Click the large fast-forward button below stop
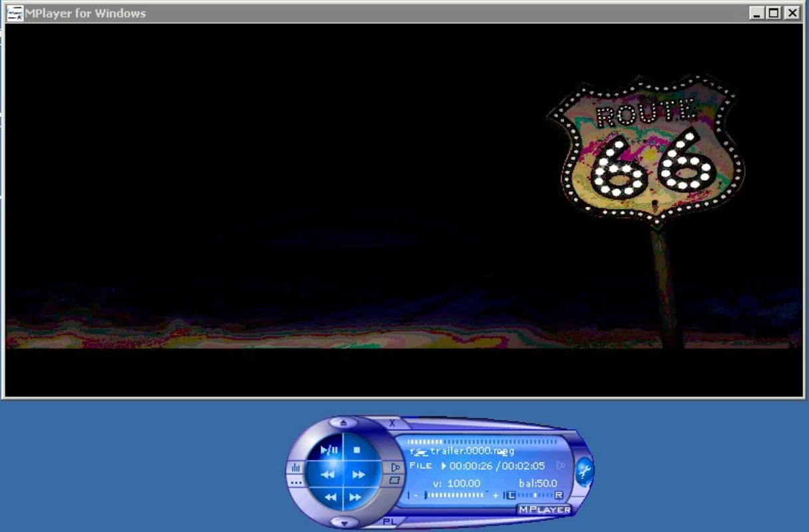The width and height of the screenshot is (809, 532). click(359, 474)
